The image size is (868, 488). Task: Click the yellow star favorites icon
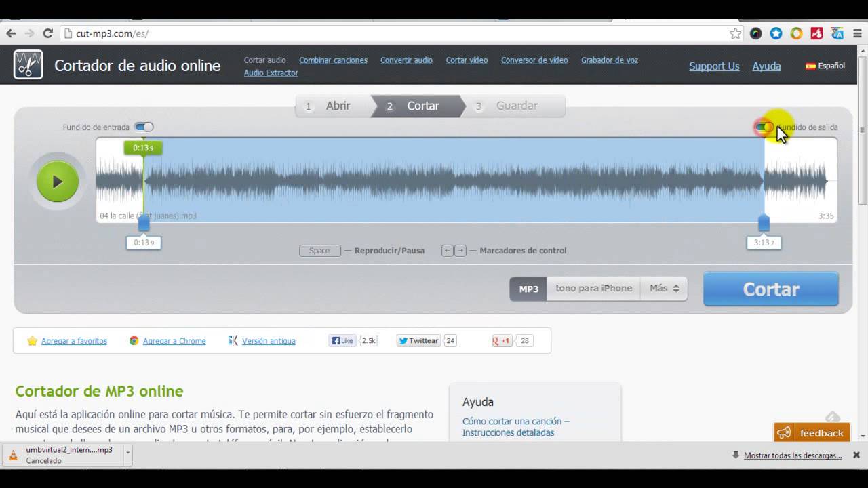[33, 341]
